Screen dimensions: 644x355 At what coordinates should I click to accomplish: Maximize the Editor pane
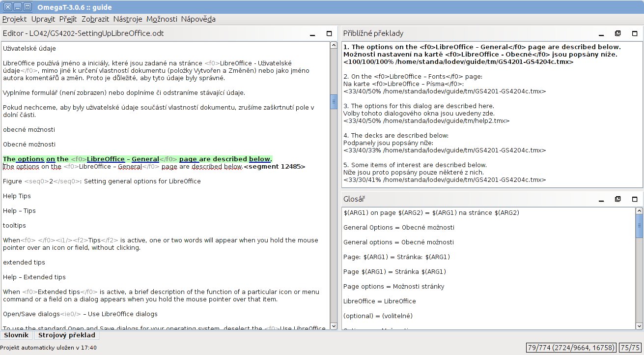coord(329,34)
